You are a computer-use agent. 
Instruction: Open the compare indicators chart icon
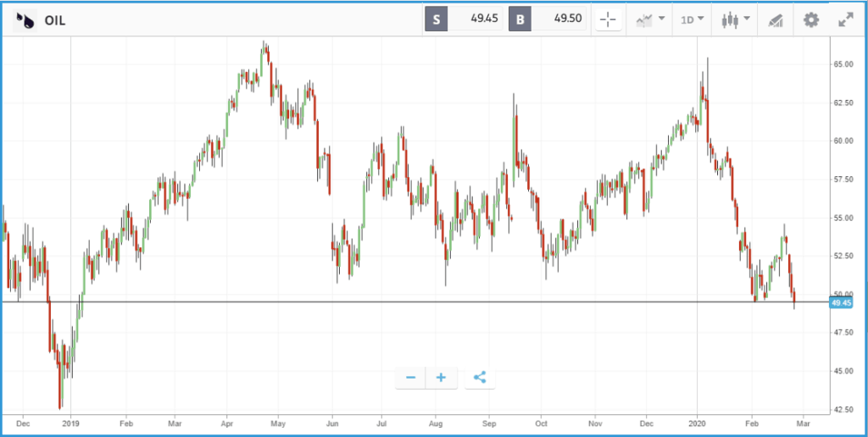coord(644,20)
